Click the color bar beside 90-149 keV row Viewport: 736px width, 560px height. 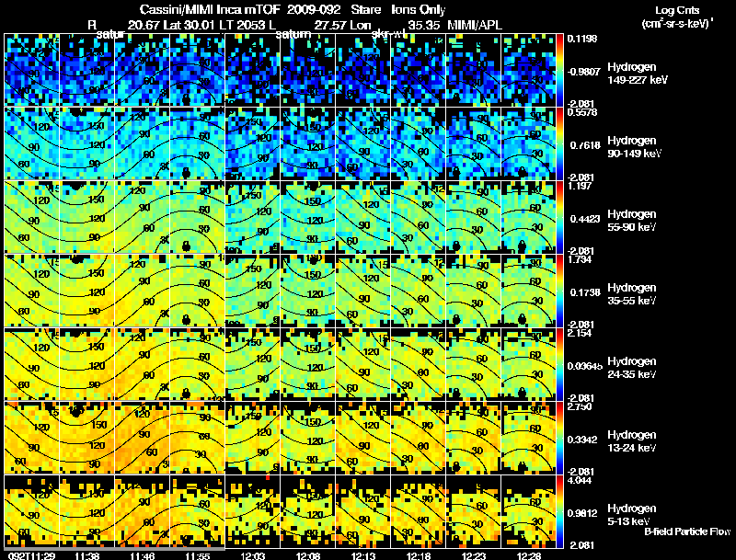click(x=559, y=144)
